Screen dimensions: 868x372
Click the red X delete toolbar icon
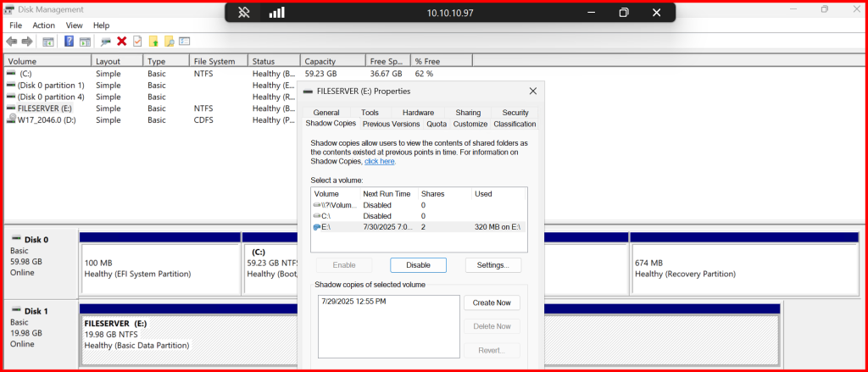pos(122,41)
